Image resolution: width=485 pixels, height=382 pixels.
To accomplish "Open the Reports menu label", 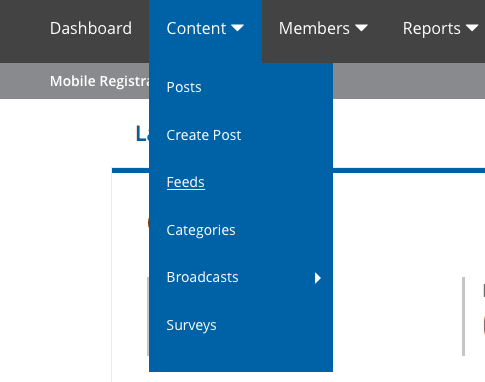I will (x=432, y=28).
